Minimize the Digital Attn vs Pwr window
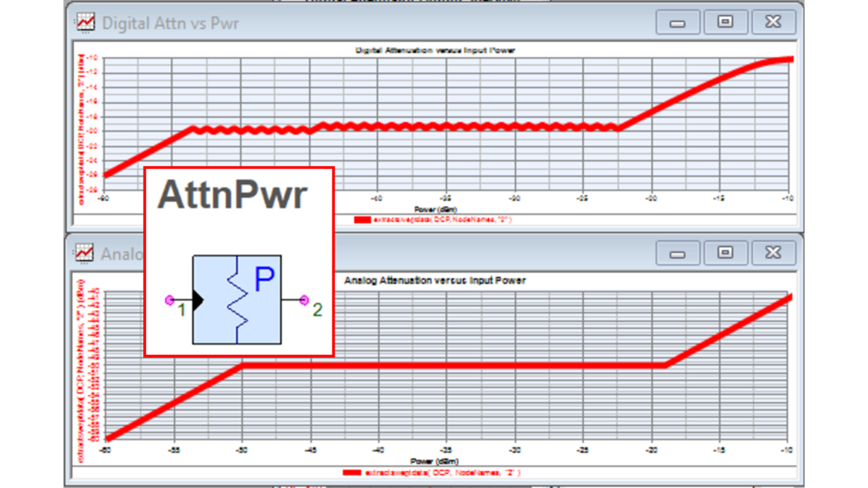Viewport: 868px width, 488px height. click(678, 22)
